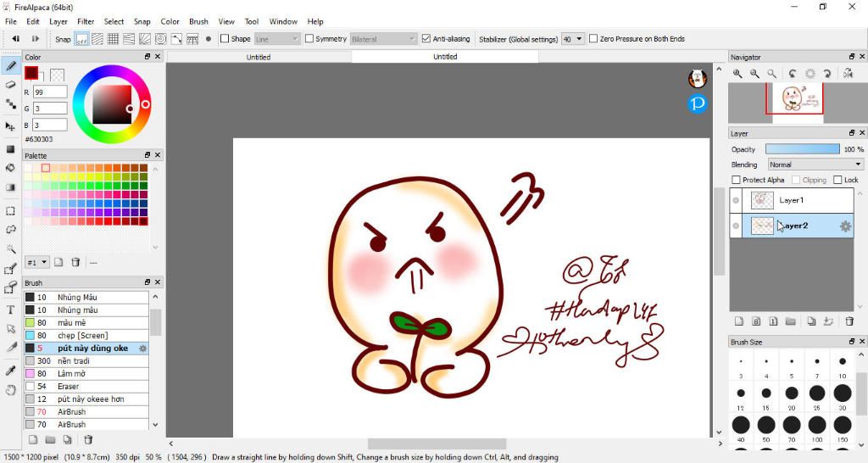Rotate canvas left in Navigator
Image resolution: width=868 pixels, height=463 pixels.
point(793,74)
